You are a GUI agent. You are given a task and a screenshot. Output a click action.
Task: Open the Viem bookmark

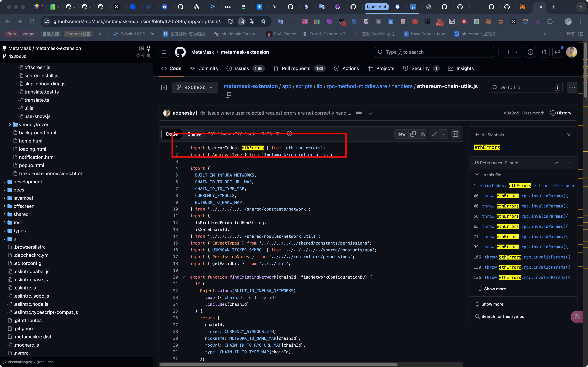11,34
